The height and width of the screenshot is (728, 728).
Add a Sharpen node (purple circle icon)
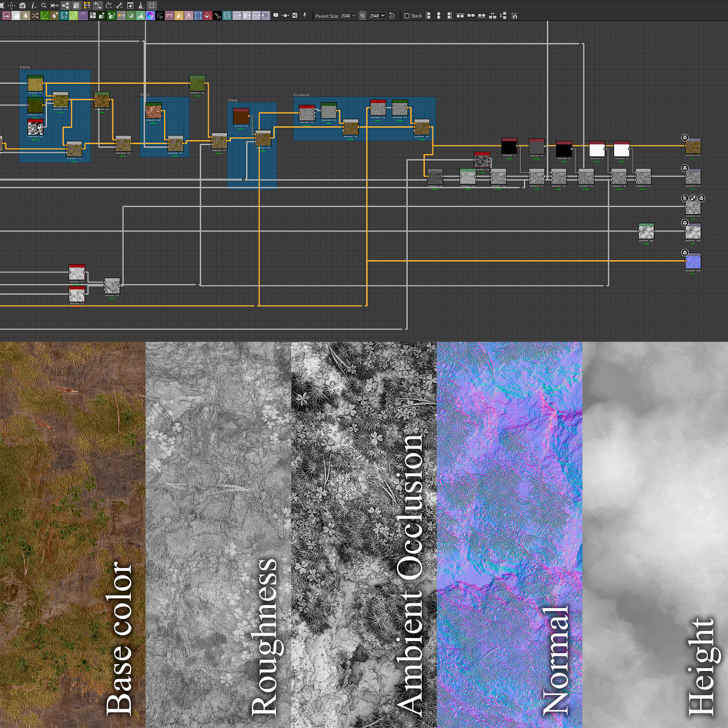coord(82,15)
